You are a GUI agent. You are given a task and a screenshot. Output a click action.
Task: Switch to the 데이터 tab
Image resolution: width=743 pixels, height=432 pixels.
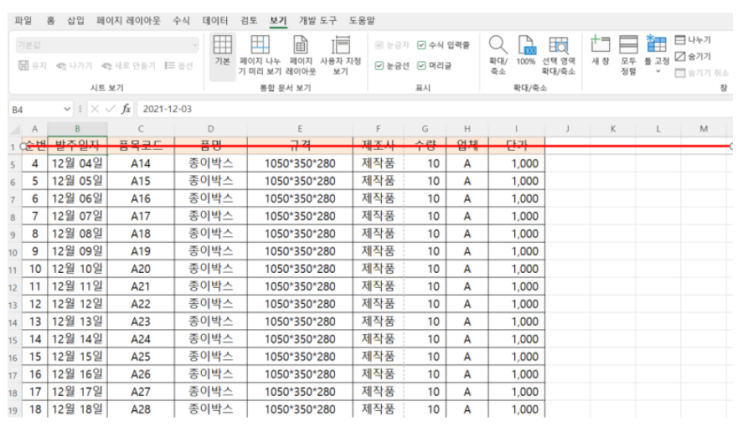pyautogui.click(x=215, y=20)
